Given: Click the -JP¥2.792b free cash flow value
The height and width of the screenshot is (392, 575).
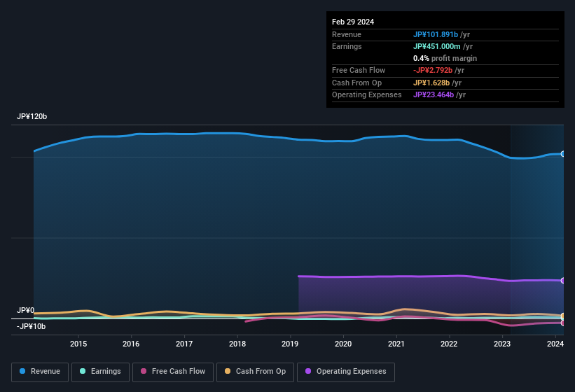Looking at the screenshot, I should pyautogui.click(x=433, y=70).
